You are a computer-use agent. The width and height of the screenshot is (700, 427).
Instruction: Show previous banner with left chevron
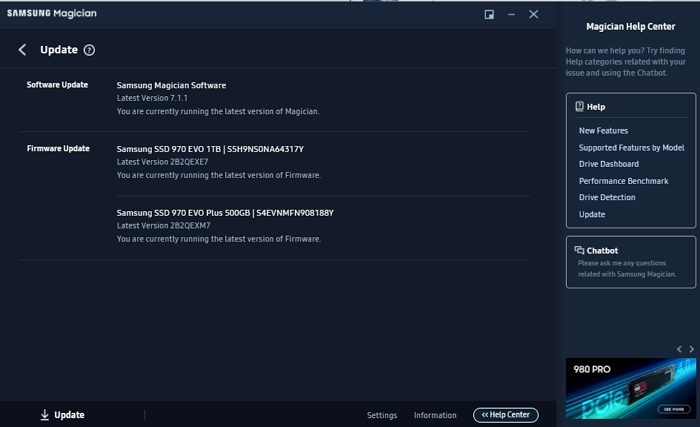click(679, 349)
